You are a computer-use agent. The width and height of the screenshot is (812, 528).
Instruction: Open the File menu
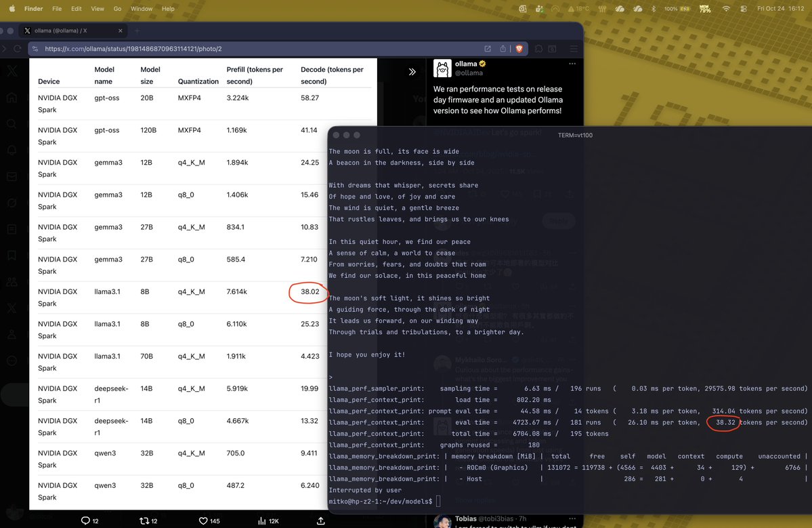[57, 9]
